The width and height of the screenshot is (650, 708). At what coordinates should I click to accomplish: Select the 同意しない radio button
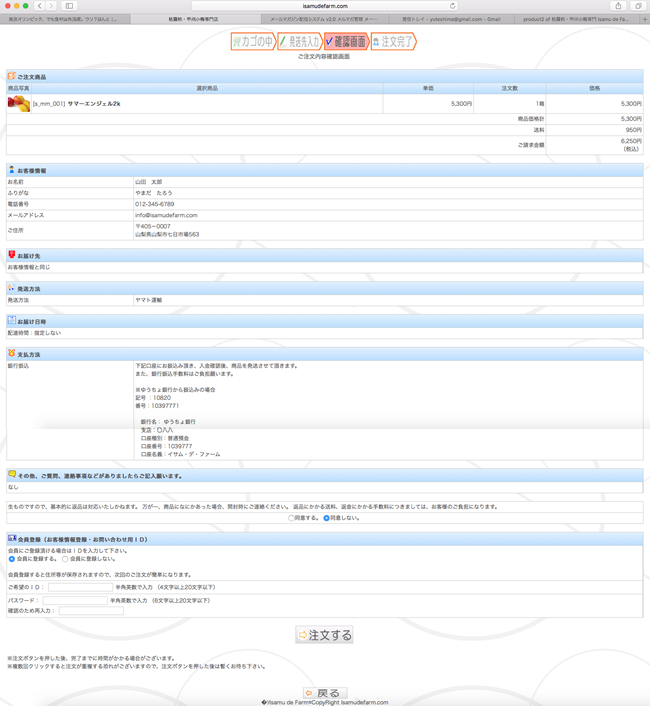[x=326, y=518]
